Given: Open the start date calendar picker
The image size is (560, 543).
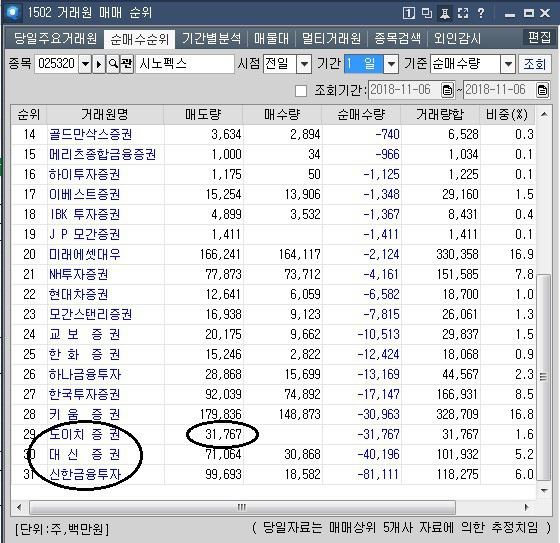Looking at the screenshot, I should coord(447,90).
